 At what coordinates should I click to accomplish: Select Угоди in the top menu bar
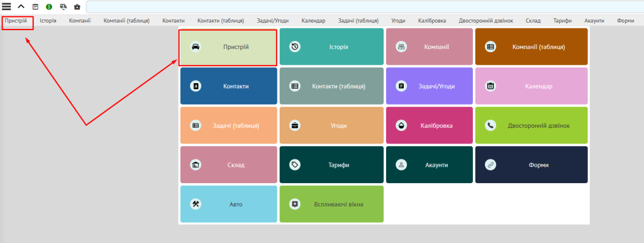398,21
